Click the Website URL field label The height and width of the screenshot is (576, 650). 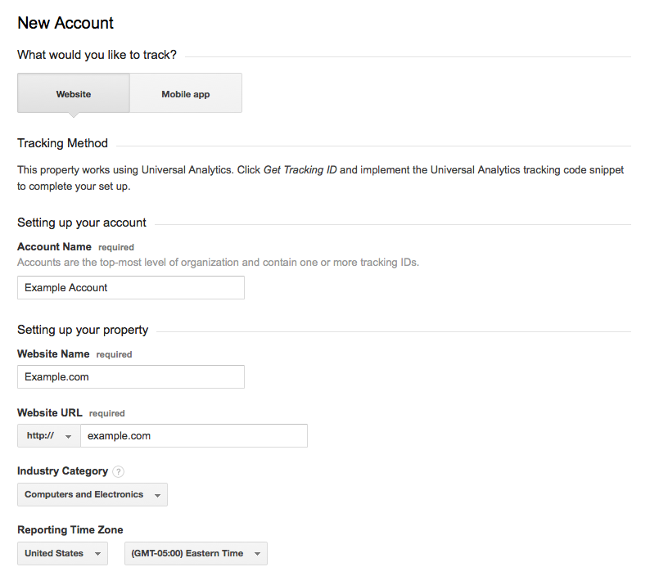(x=50, y=412)
